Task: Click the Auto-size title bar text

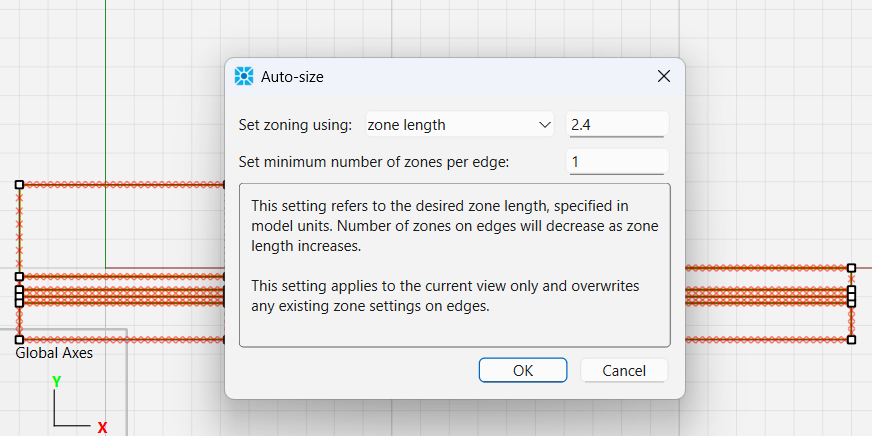Action: (x=292, y=77)
